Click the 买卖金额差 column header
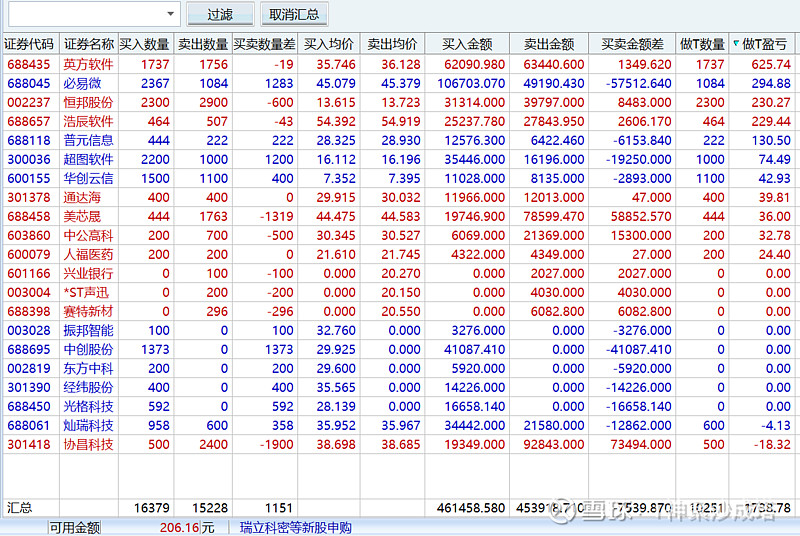800x536 pixels. (632, 44)
